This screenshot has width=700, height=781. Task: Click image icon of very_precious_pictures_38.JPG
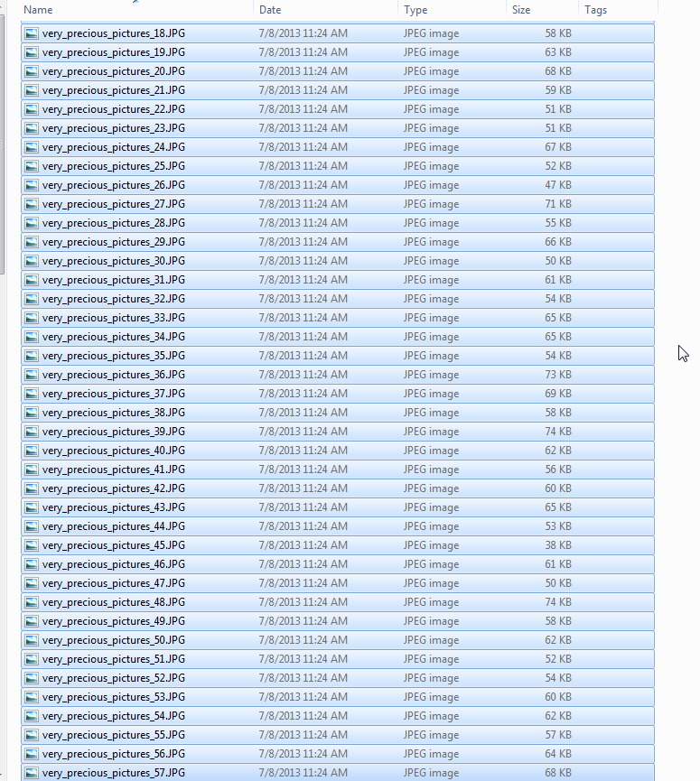click(32, 413)
